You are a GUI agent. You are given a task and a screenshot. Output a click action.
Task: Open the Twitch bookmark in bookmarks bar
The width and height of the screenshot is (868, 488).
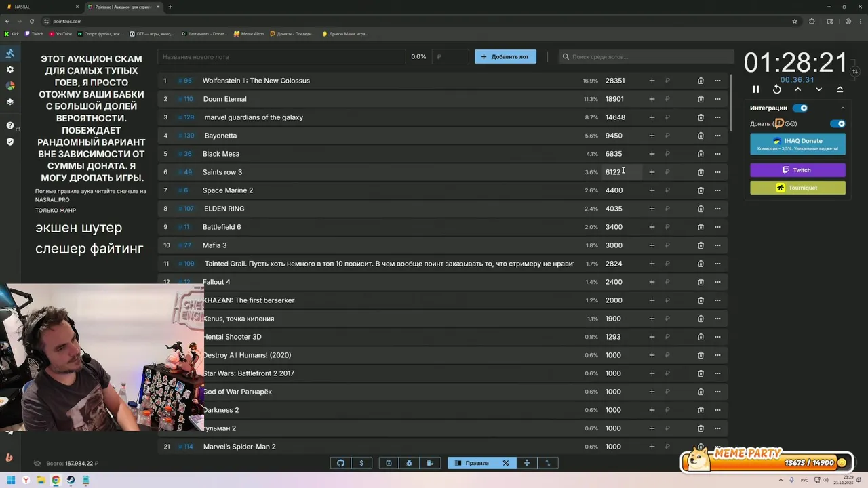point(35,33)
